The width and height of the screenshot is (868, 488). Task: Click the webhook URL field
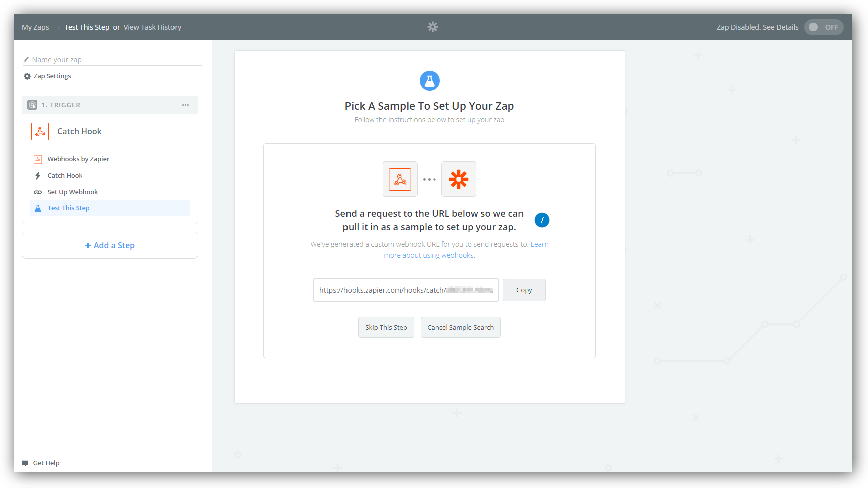[406, 290]
